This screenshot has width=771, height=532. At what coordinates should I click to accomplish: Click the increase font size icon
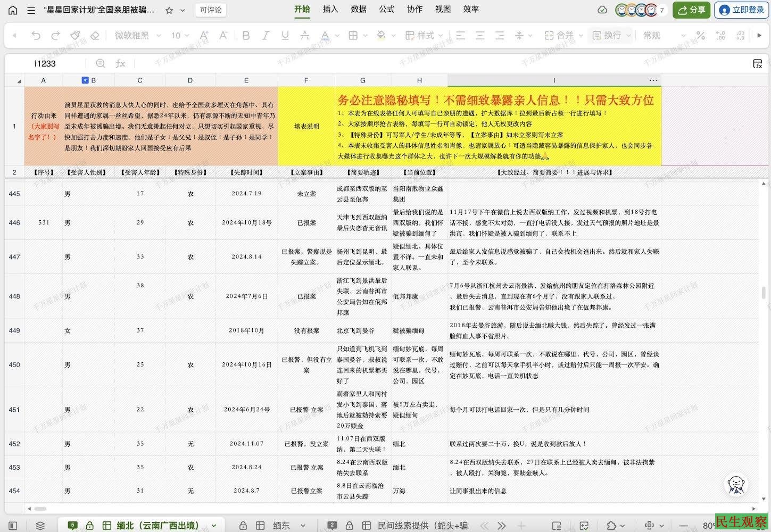tap(204, 36)
